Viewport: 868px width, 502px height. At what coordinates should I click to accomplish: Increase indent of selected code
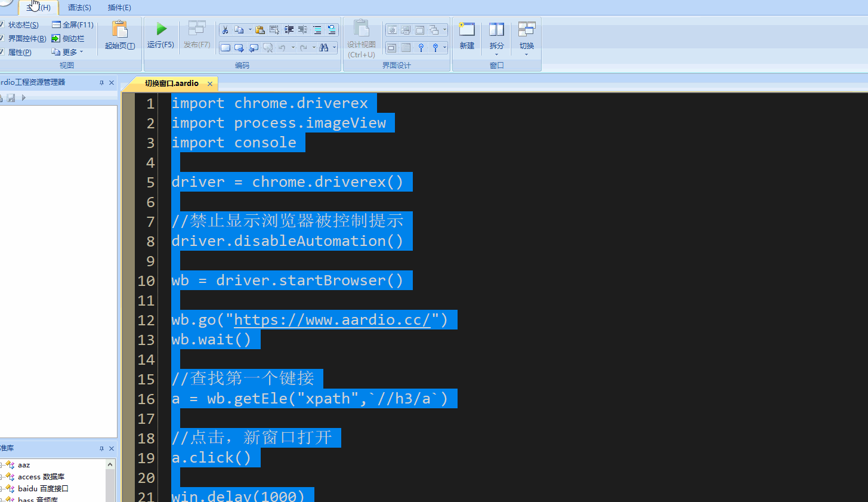tap(289, 30)
